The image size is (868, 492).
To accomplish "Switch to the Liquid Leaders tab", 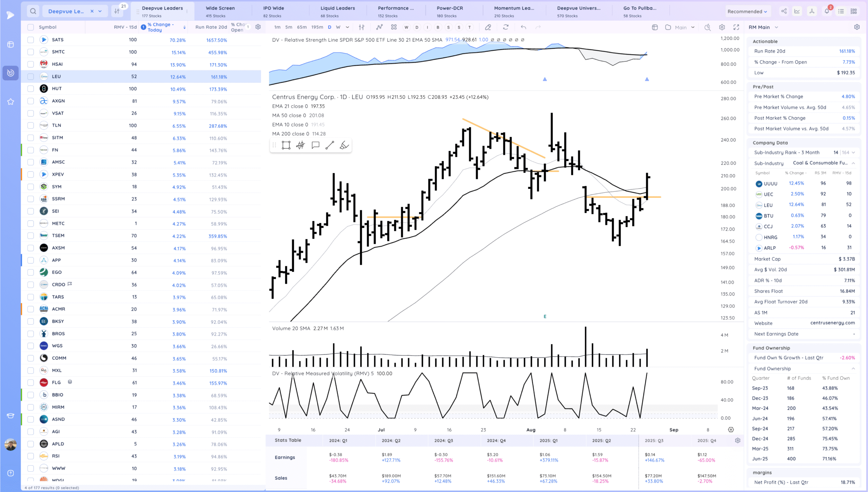I will [338, 11].
